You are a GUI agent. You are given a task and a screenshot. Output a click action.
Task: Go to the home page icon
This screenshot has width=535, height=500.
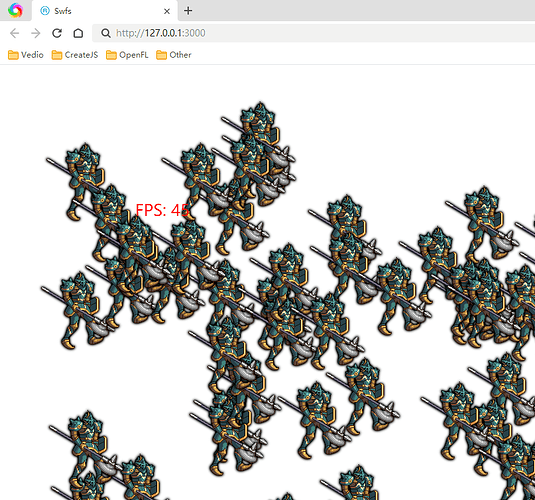[x=78, y=33]
